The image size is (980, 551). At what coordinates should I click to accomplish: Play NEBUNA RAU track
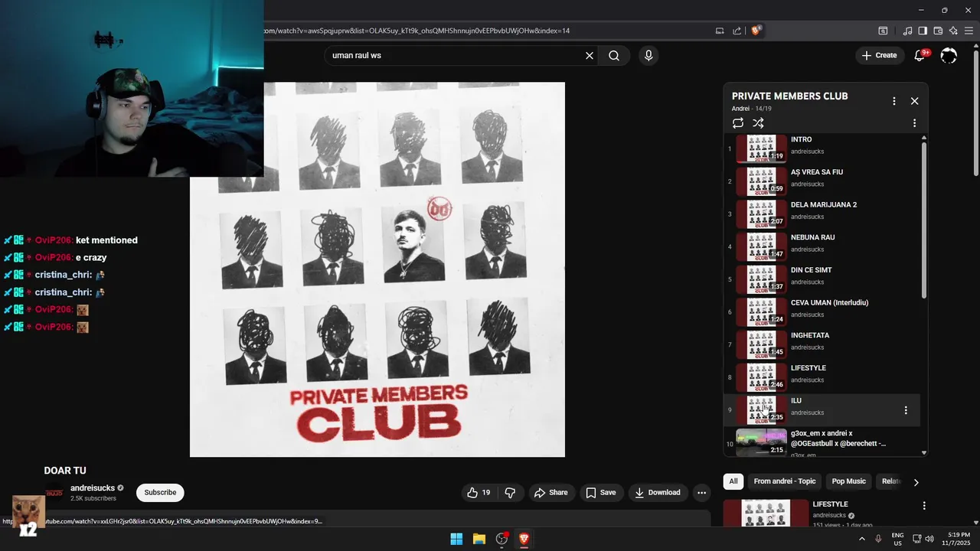pos(822,246)
